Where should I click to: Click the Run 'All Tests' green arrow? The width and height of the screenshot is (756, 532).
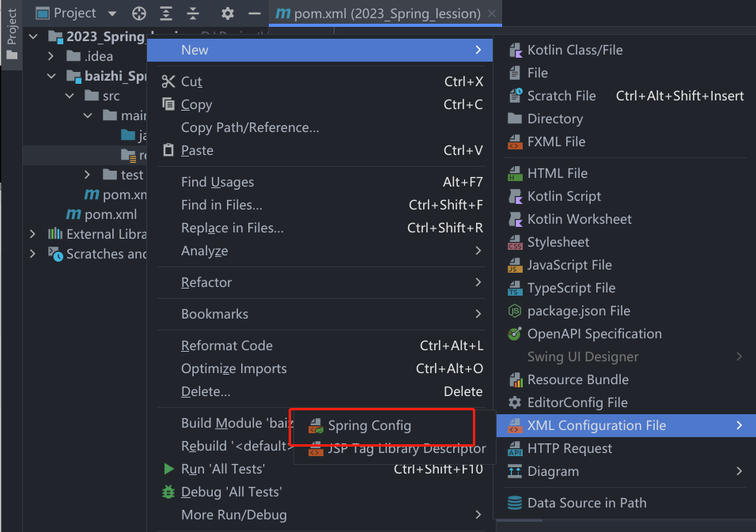pyautogui.click(x=168, y=469)
